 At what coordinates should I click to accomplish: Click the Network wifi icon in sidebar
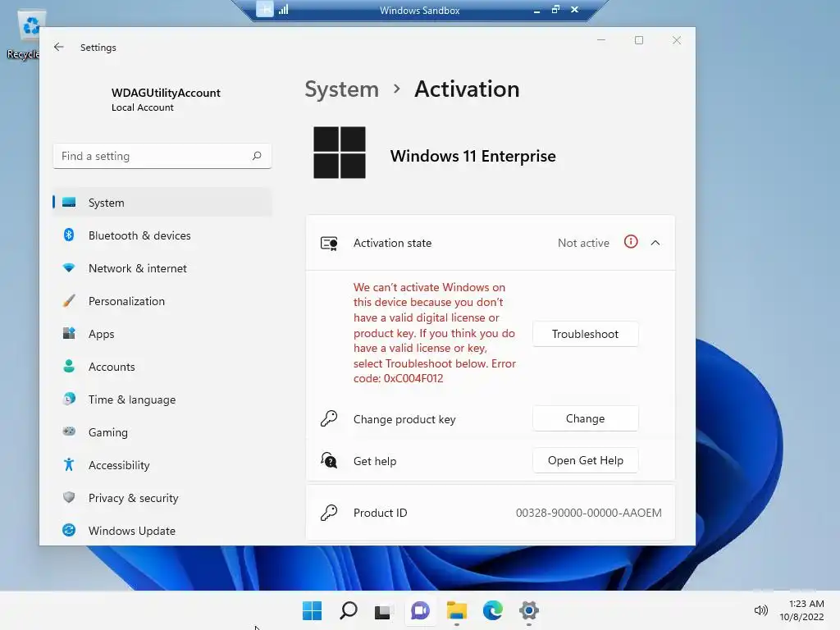click(69, 267)
